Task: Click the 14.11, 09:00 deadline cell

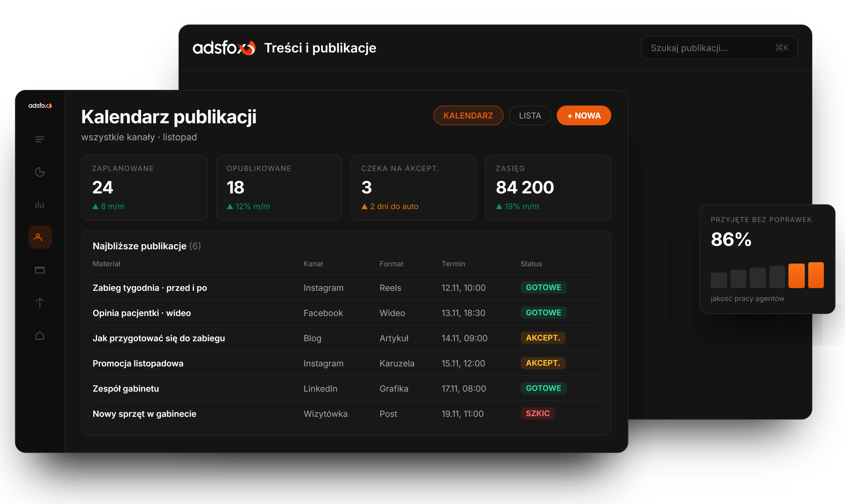Action: click(x=464, y=338)
